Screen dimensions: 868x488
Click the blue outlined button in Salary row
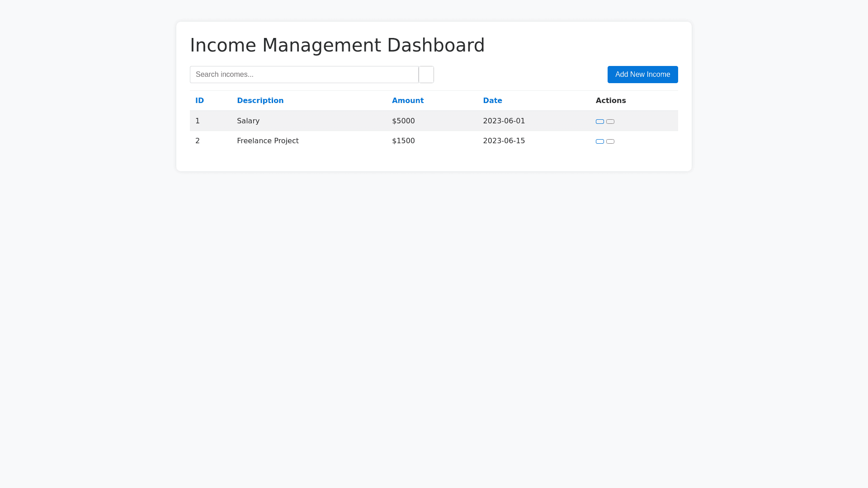(x=599, y=122)
